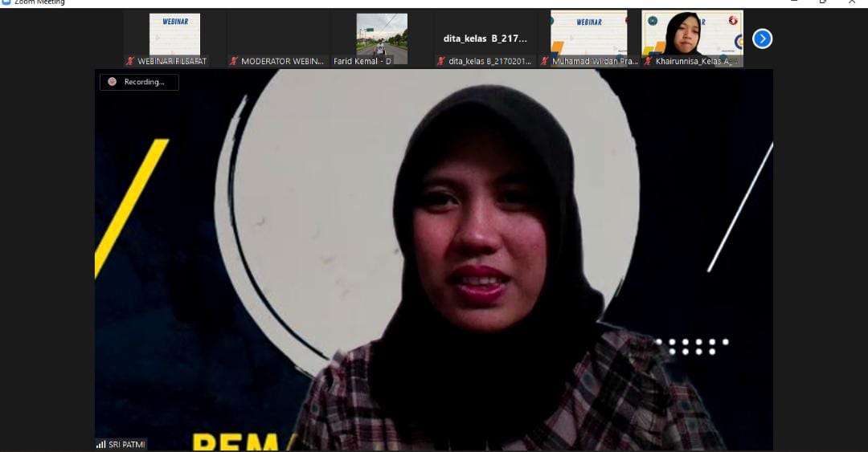The height and width of the screenshot is (452, 868).
Task: Click the Farid Kemal - D name label
Action: pos(362,61)
